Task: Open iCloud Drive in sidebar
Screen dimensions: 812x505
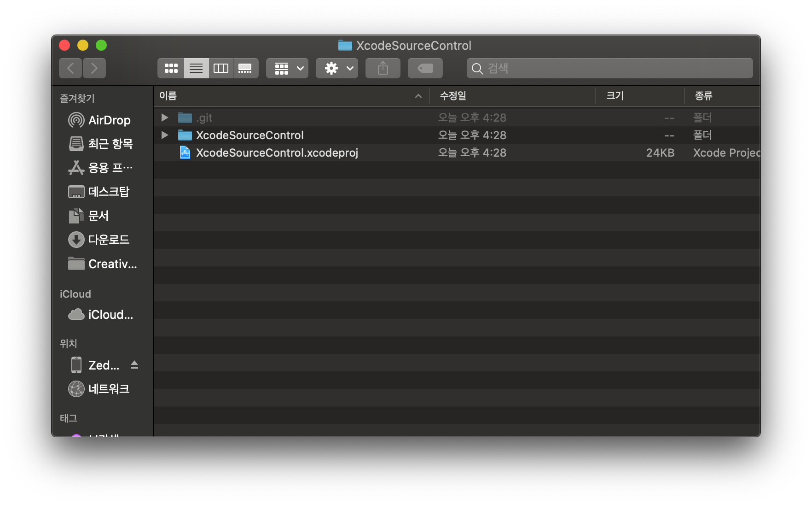Action: click(102, 315)
